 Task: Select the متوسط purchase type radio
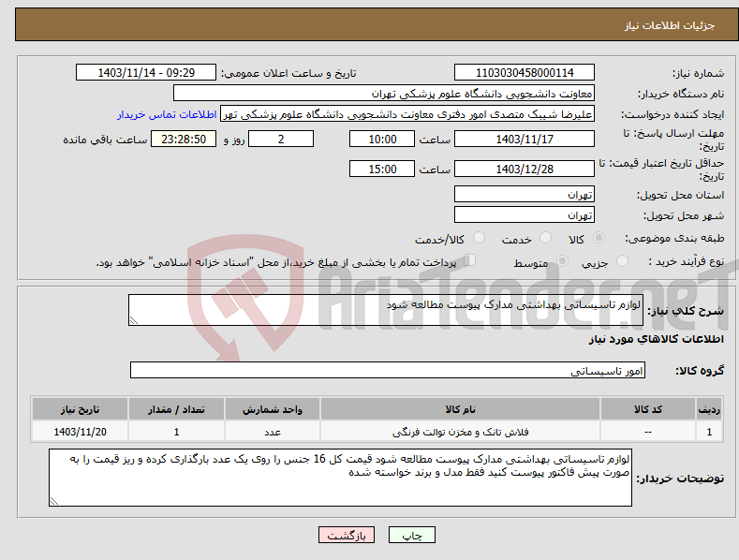pos(562,260)
